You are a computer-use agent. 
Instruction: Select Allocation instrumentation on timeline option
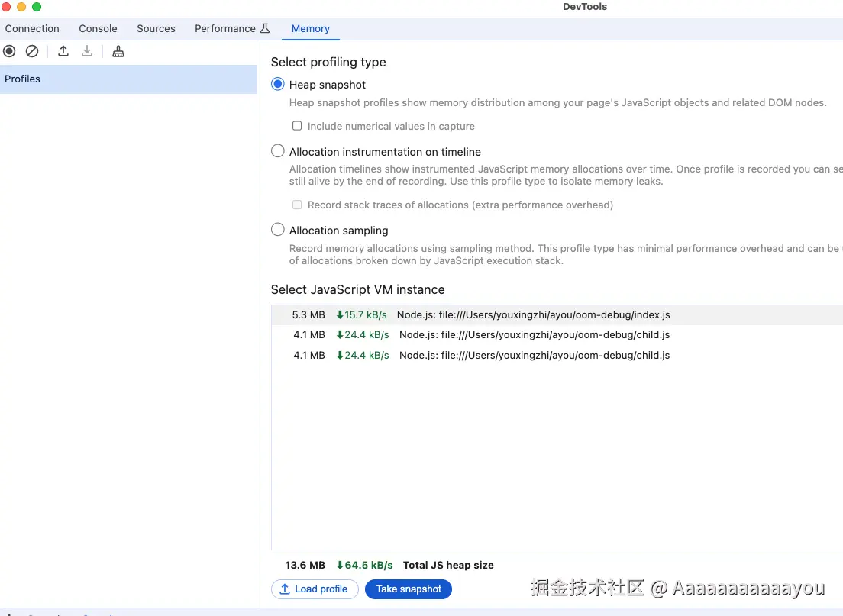(x=277, y=151)
